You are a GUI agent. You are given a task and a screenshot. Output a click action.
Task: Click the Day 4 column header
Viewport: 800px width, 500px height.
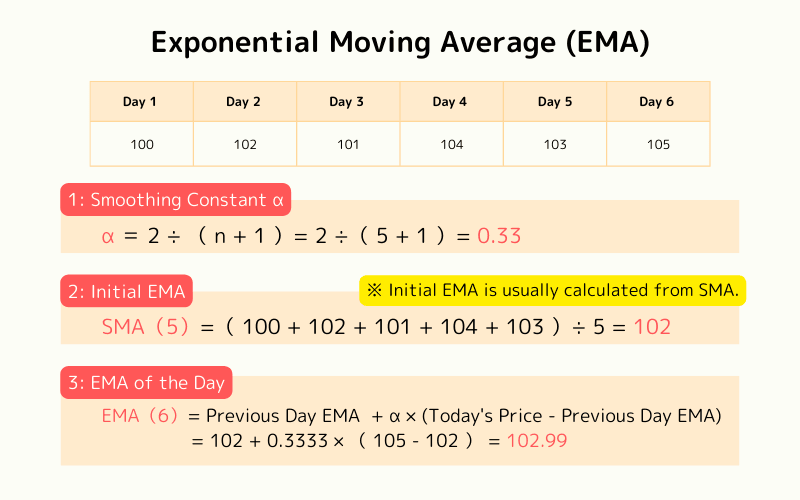[x=450, y=102]
